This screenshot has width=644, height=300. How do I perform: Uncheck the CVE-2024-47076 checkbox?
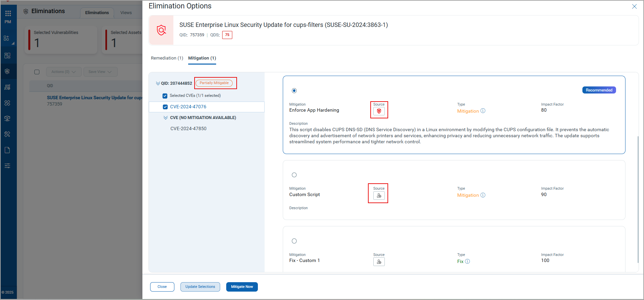tap(165, 107)
